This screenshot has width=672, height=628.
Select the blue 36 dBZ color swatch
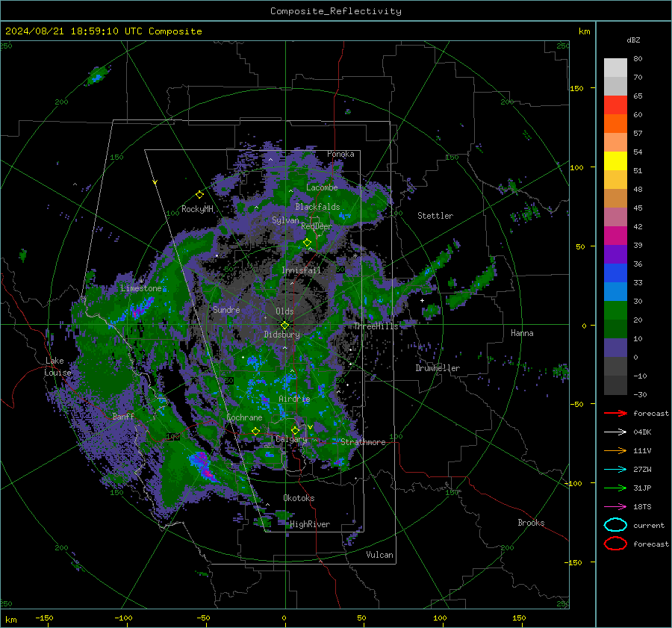coord(615,273)
